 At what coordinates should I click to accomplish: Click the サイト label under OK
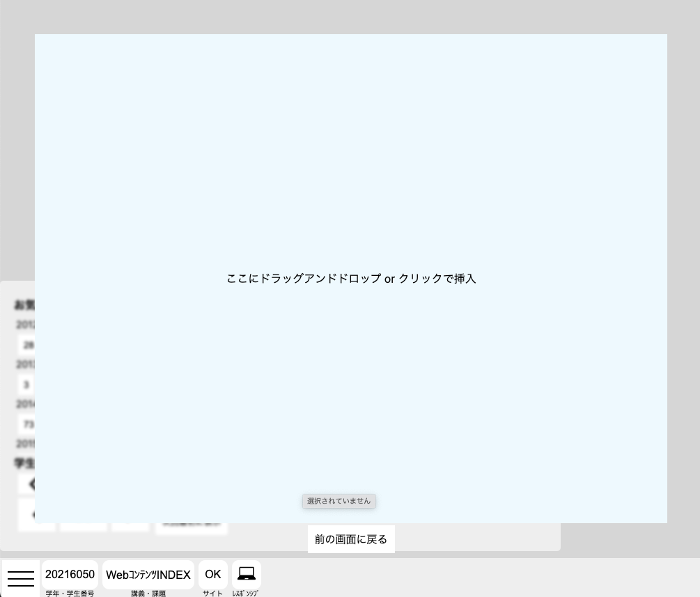click(x=212, y=594)
